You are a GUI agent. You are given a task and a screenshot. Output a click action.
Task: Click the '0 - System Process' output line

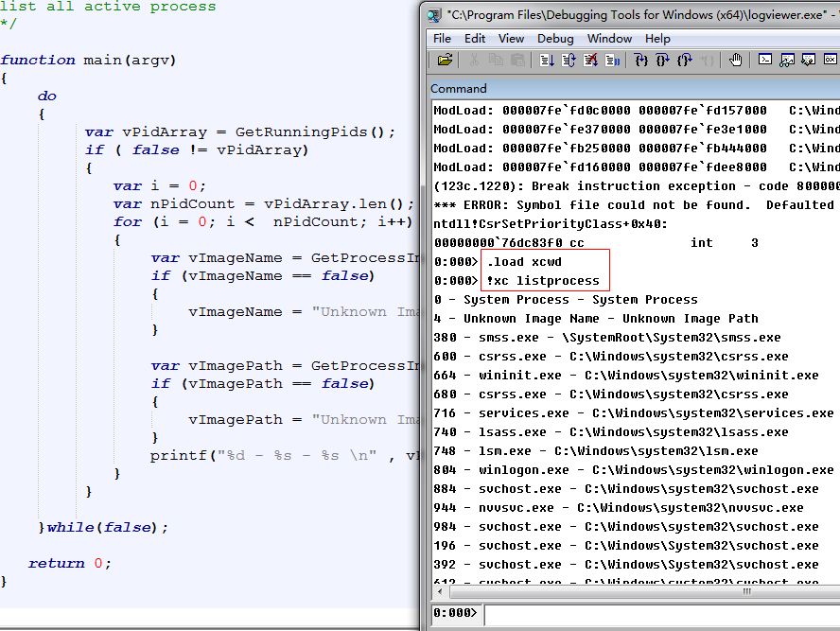(566, 300)
